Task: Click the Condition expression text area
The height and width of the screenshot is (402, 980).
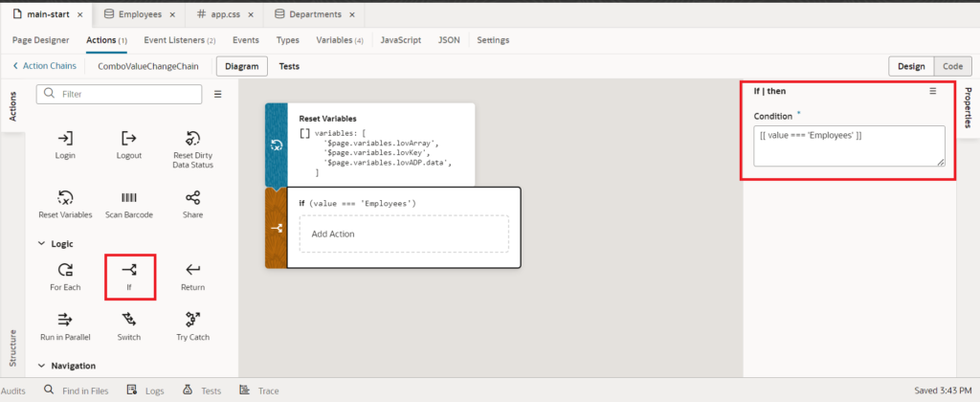Action: coord(849,145)
